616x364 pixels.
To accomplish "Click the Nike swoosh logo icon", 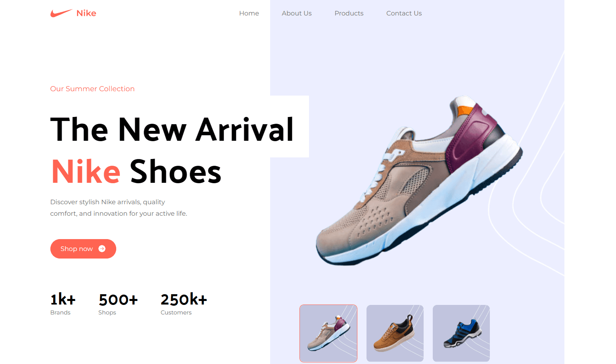I will point(61,13).
